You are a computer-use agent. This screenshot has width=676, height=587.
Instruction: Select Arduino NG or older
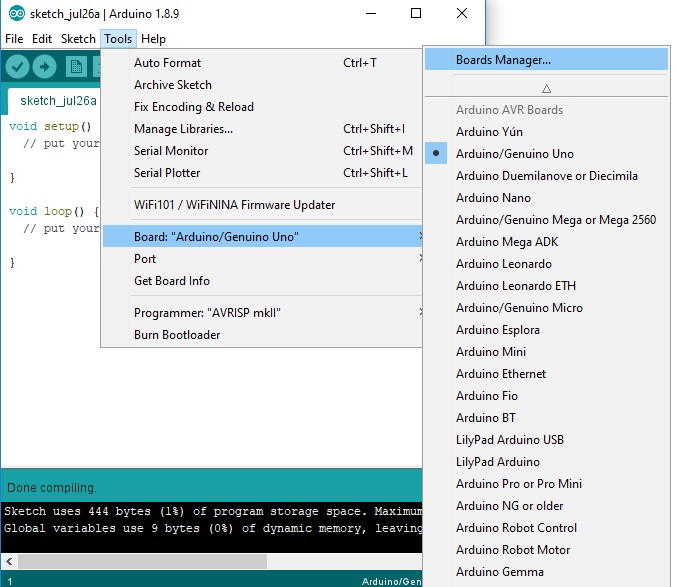click(x=546, y=506)
